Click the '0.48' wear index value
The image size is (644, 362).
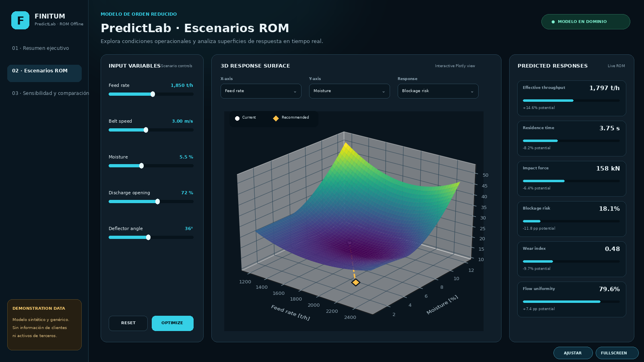612,249
